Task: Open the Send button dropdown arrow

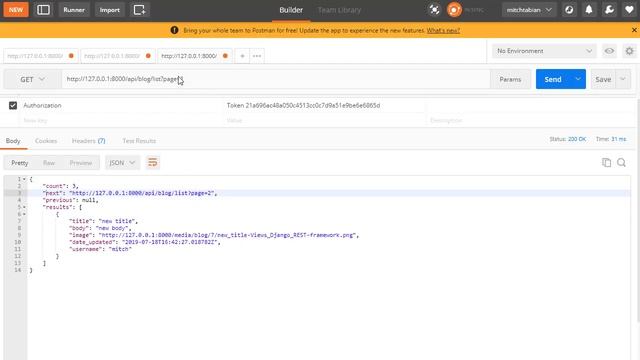Action: click(x=578, y=79)
